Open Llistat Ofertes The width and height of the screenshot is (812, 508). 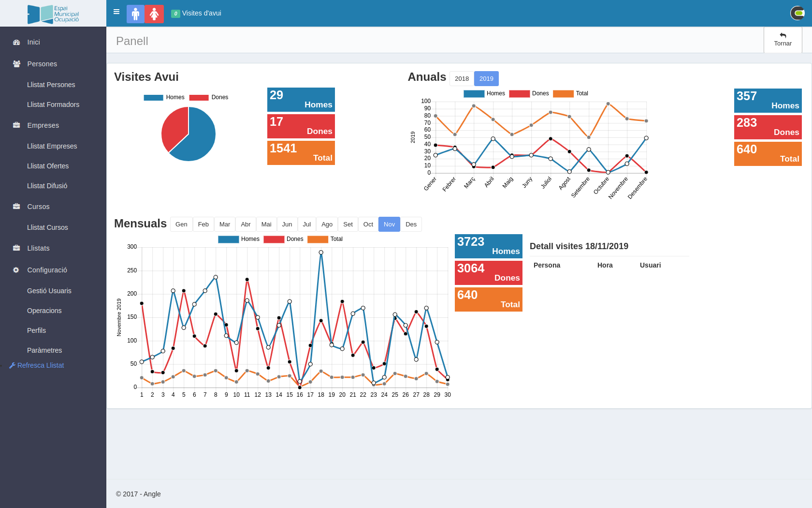pos(48,166)
